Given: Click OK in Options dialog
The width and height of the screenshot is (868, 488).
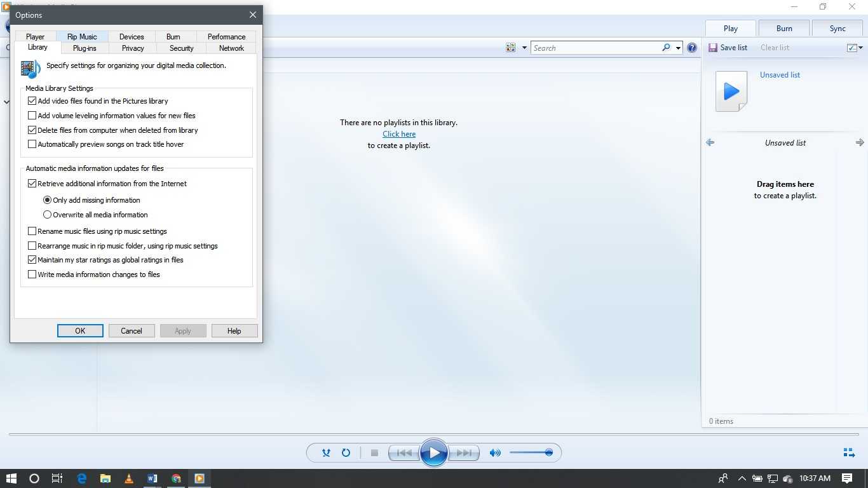Looking at the screenshot, I should pyautogui.click(x=80, y=331).
